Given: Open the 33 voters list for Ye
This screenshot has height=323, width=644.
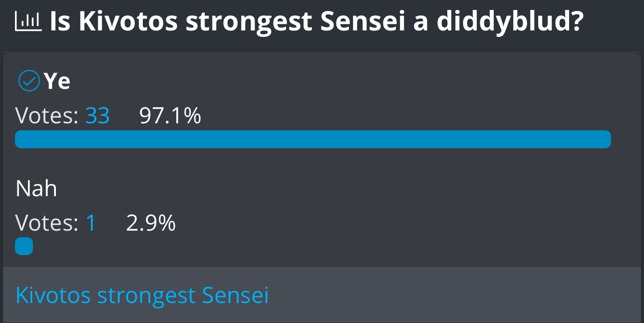Looking at the screenshot, I should point(97,116).
